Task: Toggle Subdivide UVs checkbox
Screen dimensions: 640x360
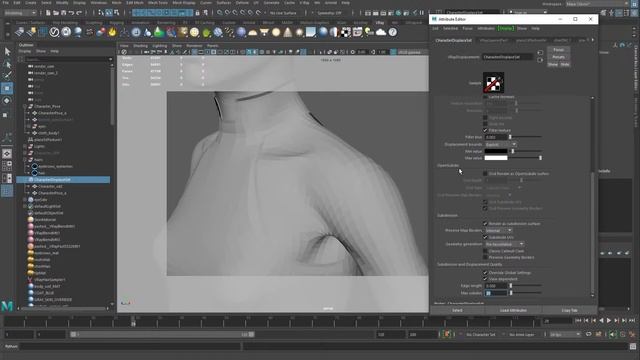Action: click(x=485, y=237)
